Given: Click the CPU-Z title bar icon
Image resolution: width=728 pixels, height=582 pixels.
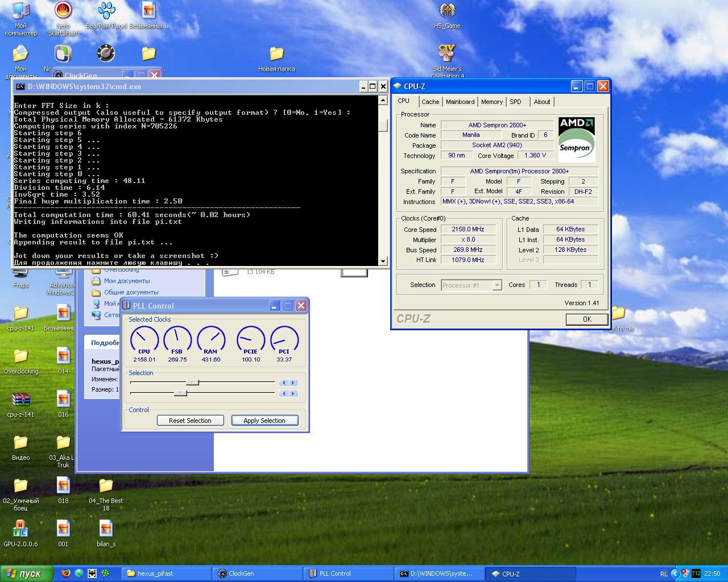Looking at the screenshot, I should (x=397, y=86).
